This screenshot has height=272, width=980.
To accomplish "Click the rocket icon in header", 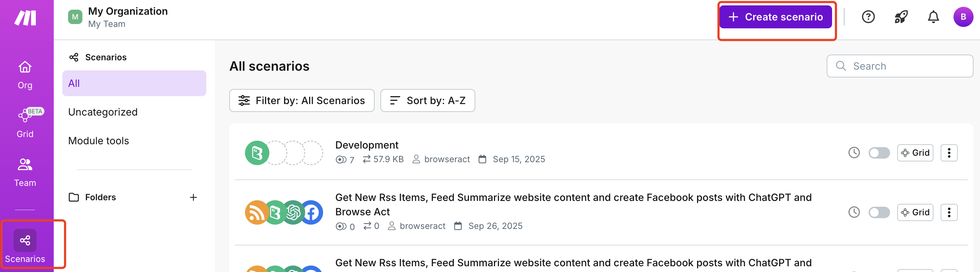I will click(900, 17).
